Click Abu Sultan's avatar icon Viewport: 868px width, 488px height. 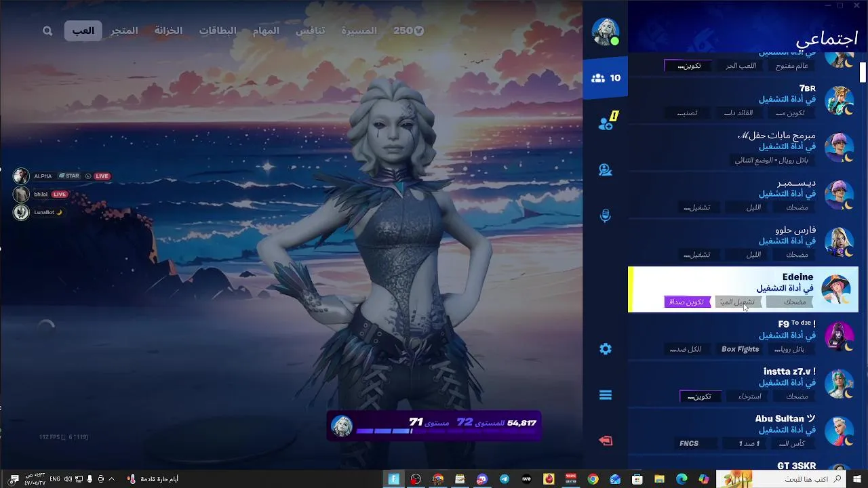pos(838,431)
